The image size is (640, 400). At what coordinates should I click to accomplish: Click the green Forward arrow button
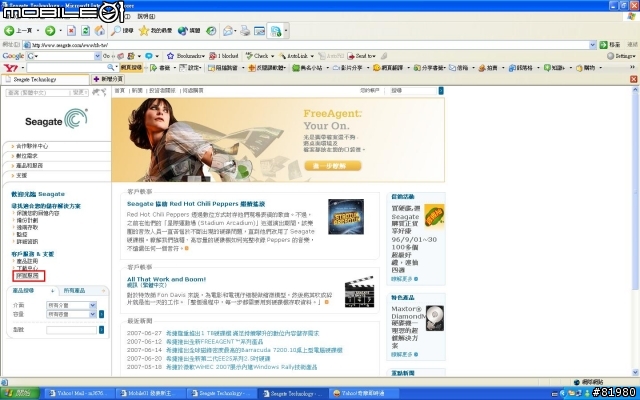tap(50, 31)
